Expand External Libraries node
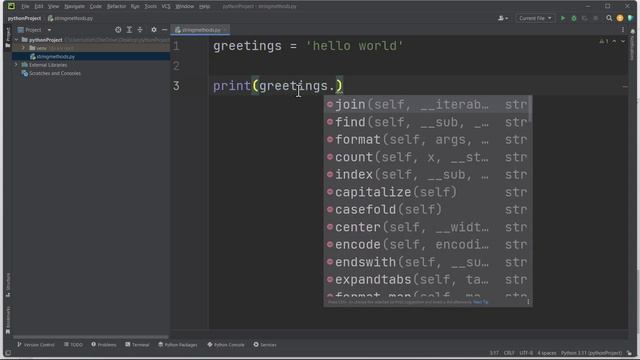 17,65
